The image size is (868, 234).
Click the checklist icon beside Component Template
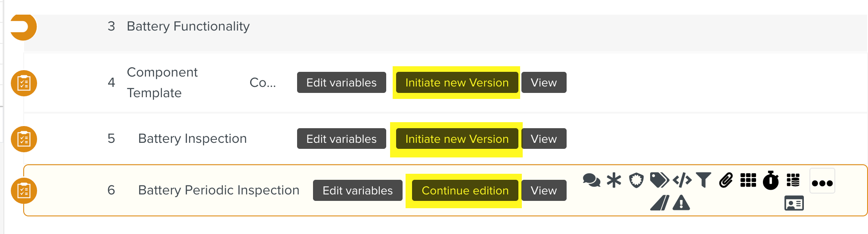point(24,83)
